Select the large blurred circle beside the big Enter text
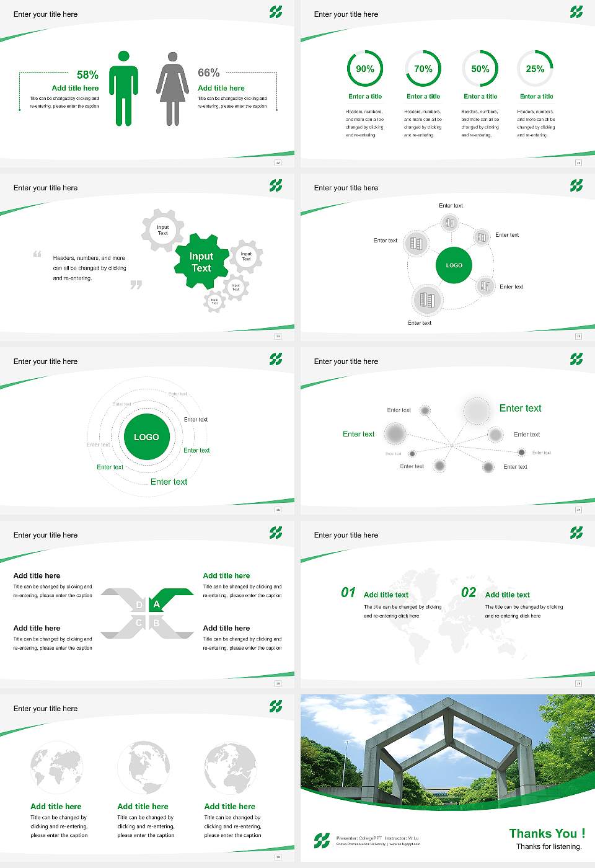Screen dimensions: 595x868 pos(477,410)
